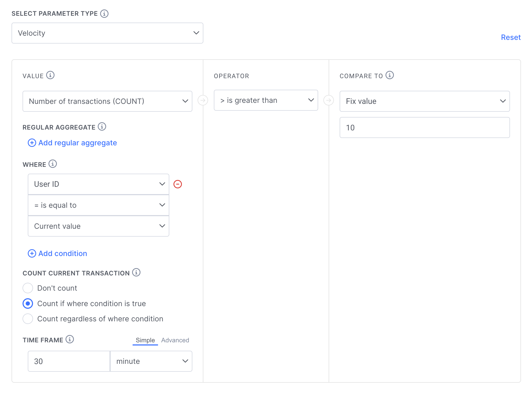
Task: Open the is equal to dropdown
Action: (x=99, y=205)
